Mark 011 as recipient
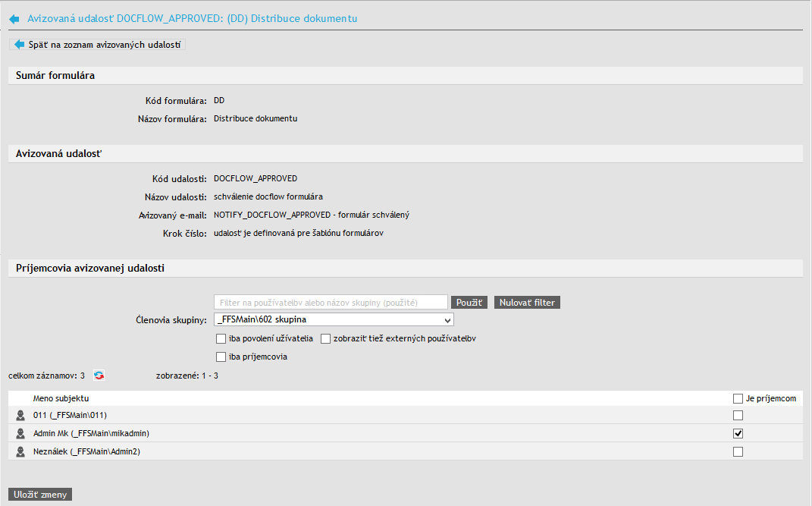This screenshot has width=812, height=506. (x=738, y=416)
